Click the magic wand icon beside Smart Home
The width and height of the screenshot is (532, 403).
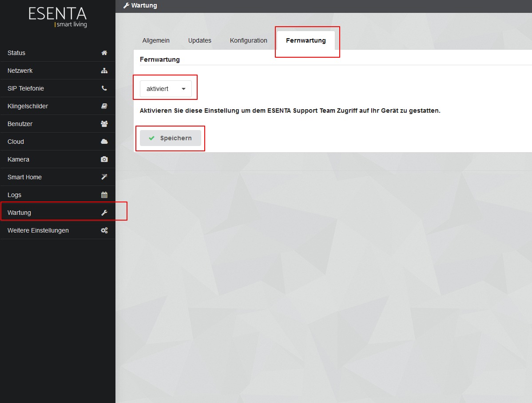(x=104, y=177)
